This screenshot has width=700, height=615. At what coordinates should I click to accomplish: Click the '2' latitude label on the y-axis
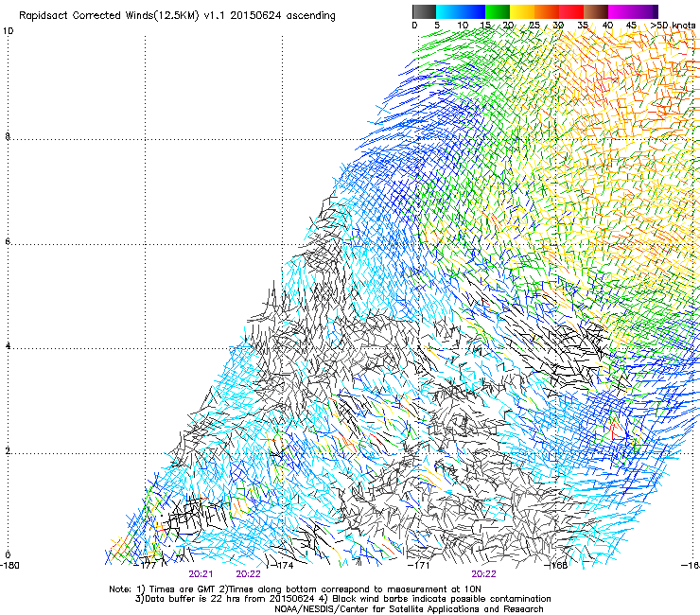[x=8, y=451]
